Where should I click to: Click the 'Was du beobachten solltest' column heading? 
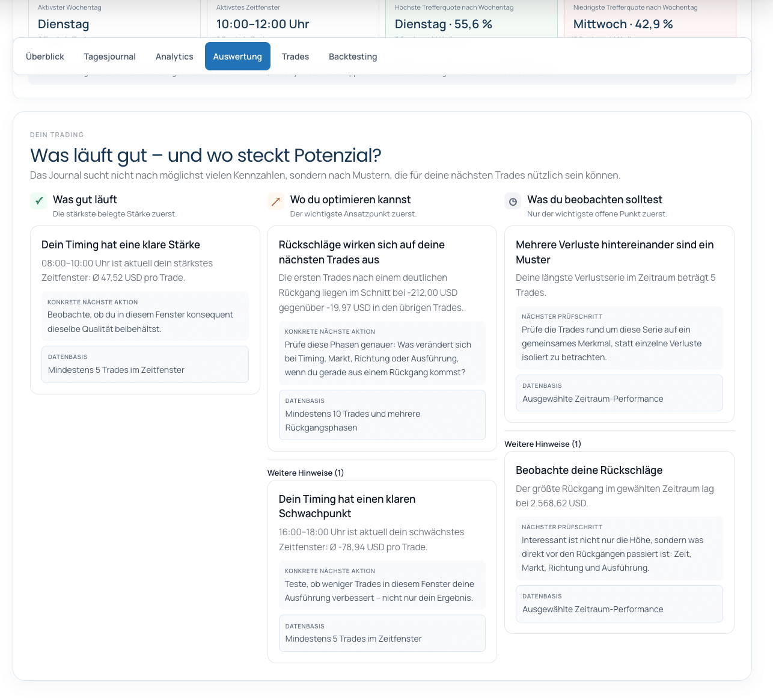594,200
